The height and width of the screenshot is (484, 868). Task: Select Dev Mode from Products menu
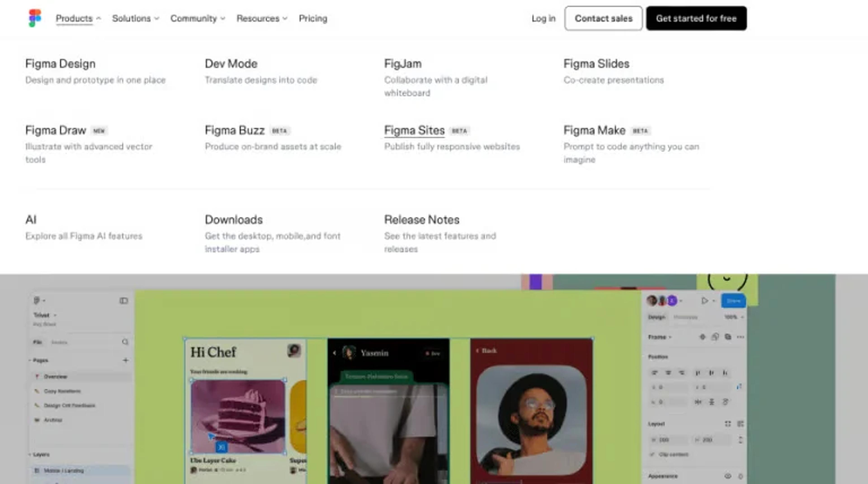231,64
